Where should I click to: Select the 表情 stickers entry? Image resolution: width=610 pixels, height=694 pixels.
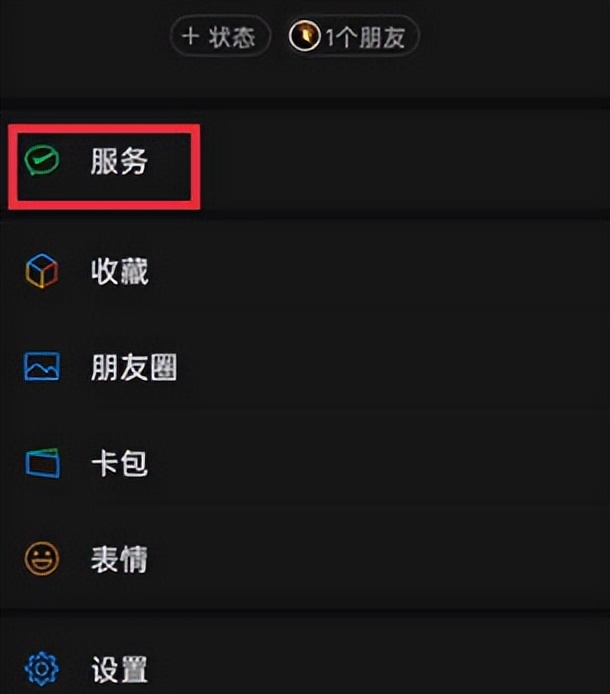[x=305, y=559]
